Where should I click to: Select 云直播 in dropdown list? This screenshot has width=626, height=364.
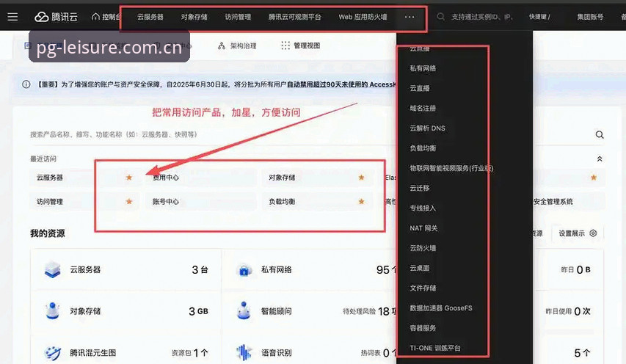(420, 88)
